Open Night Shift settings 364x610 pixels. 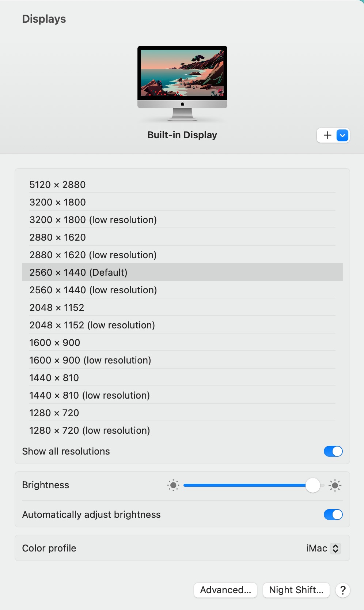[x=296, y=590]
